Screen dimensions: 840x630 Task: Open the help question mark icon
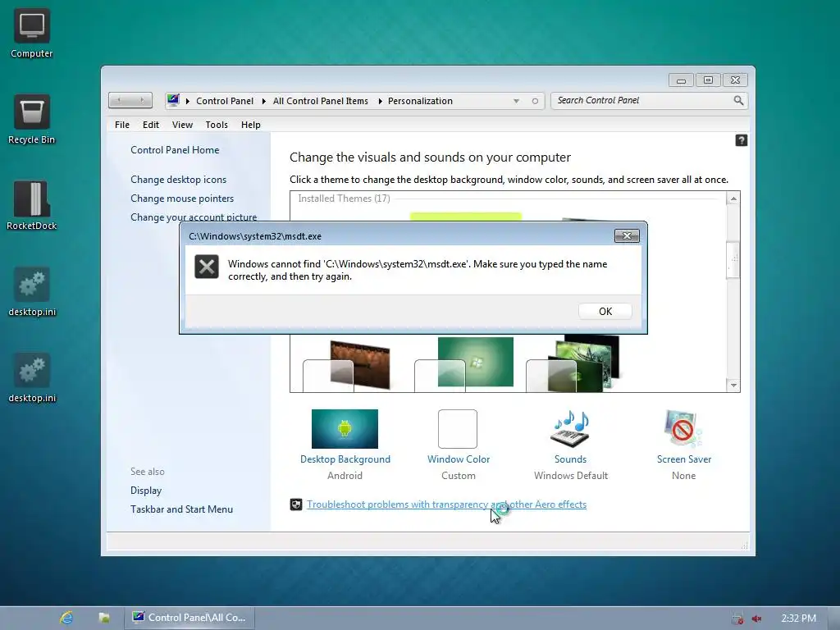741,140
